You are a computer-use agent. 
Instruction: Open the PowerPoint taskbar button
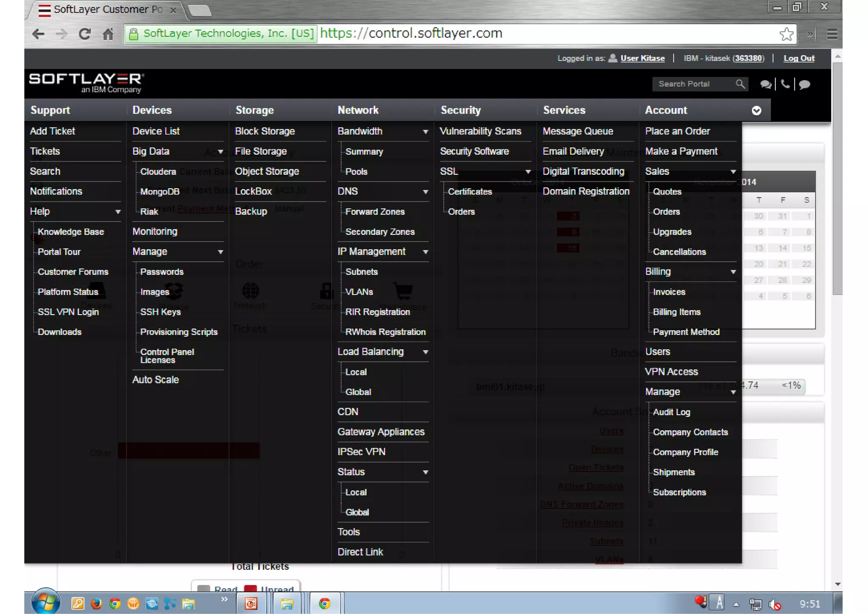tap(251, 603)
